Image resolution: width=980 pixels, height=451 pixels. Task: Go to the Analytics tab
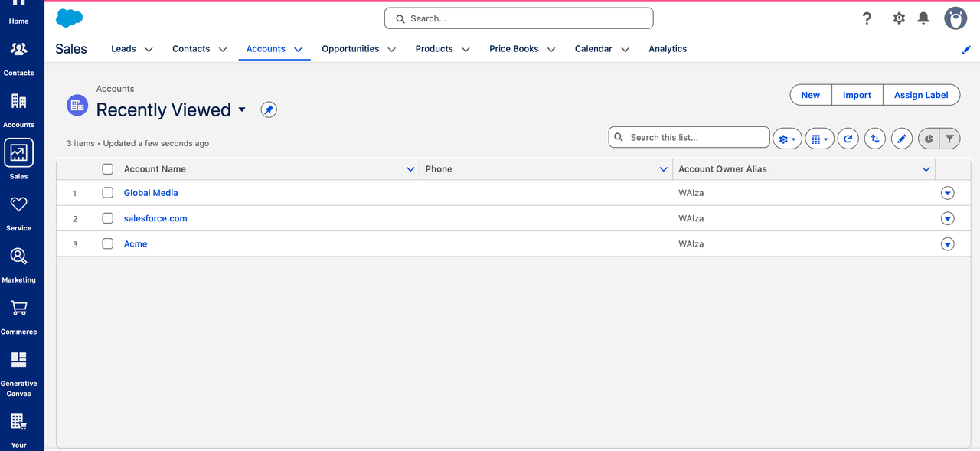pos(668,49)
